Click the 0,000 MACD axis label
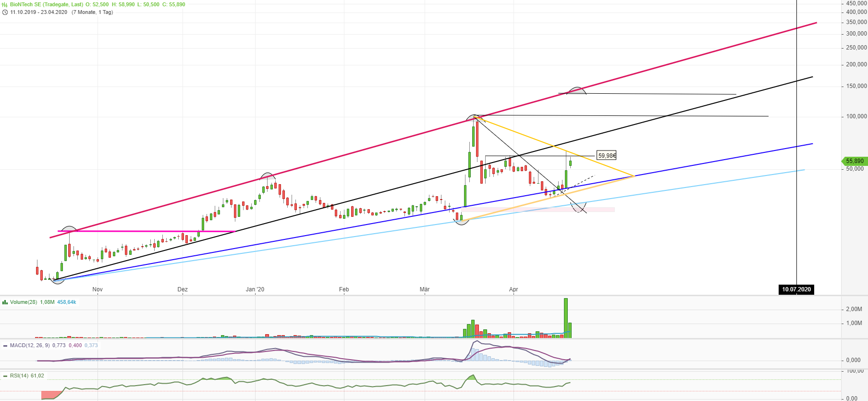Image resolution: width=868 pixels, height=401 pixels. 854,360
